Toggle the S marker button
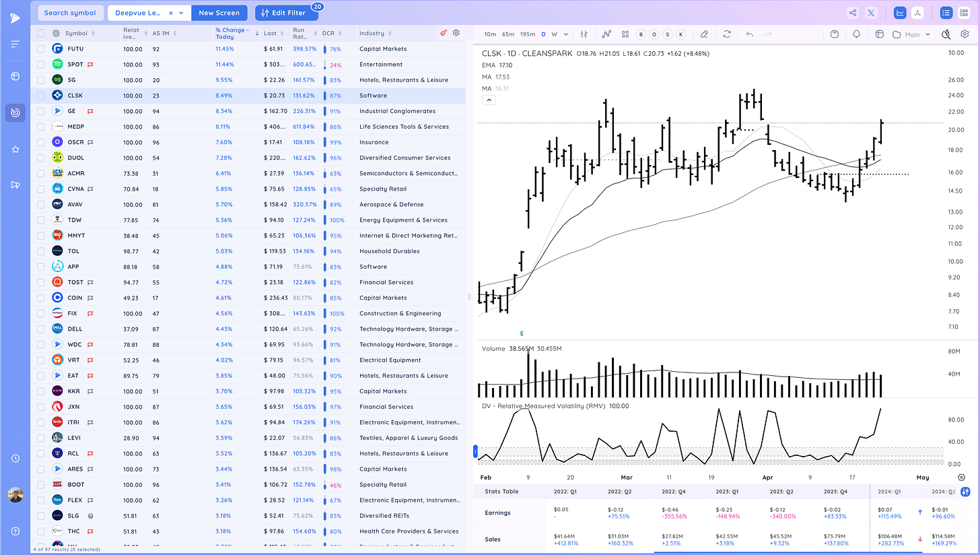Viewport: 980px width, 555px height. tap(668, 34)
